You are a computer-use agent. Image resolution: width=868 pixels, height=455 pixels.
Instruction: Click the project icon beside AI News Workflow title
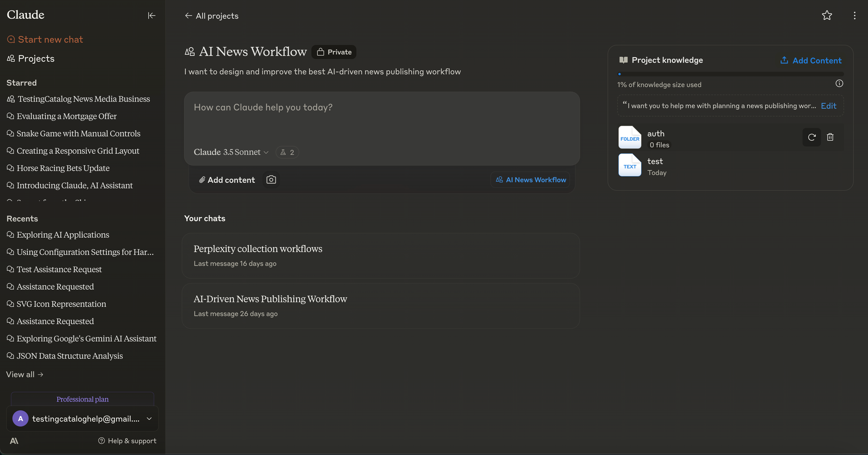[190, 52]
